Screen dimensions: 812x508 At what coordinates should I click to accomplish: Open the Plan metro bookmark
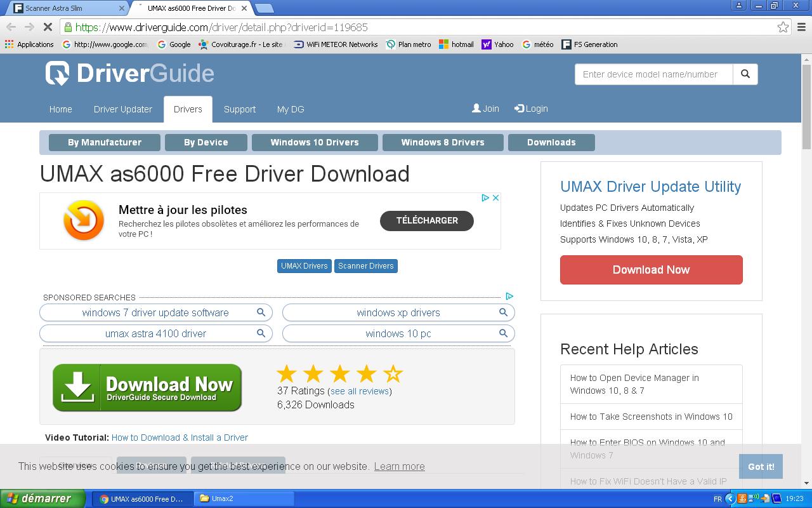tap(409, 44)
